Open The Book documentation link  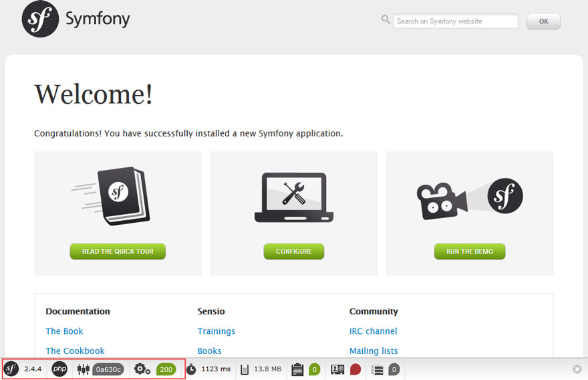(64, 330)
